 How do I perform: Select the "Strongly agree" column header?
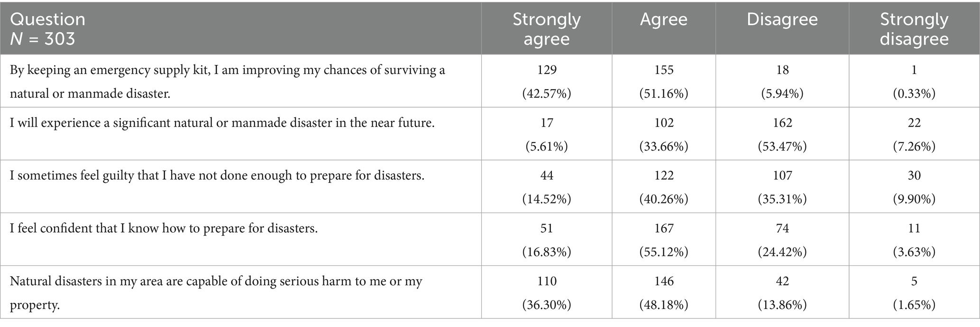(546, 28)
